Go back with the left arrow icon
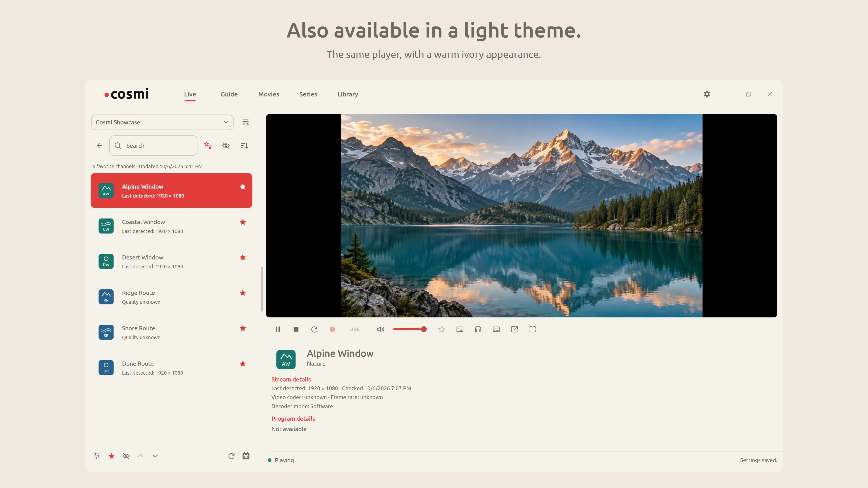 [x=99, y=145]
